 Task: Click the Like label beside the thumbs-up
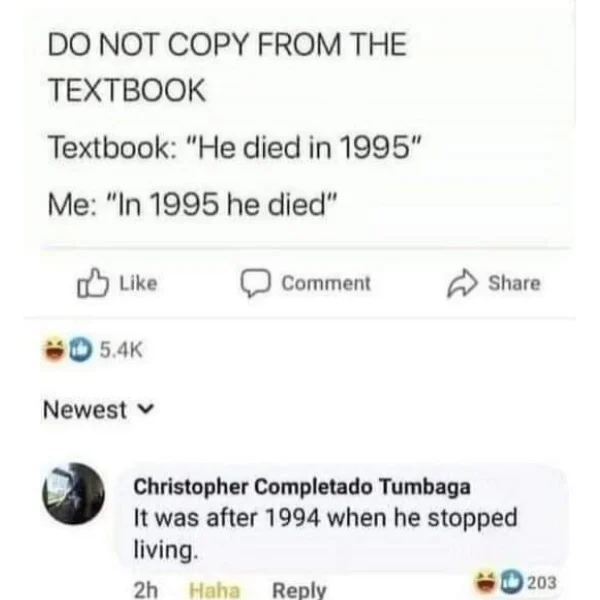pos(139,284)
